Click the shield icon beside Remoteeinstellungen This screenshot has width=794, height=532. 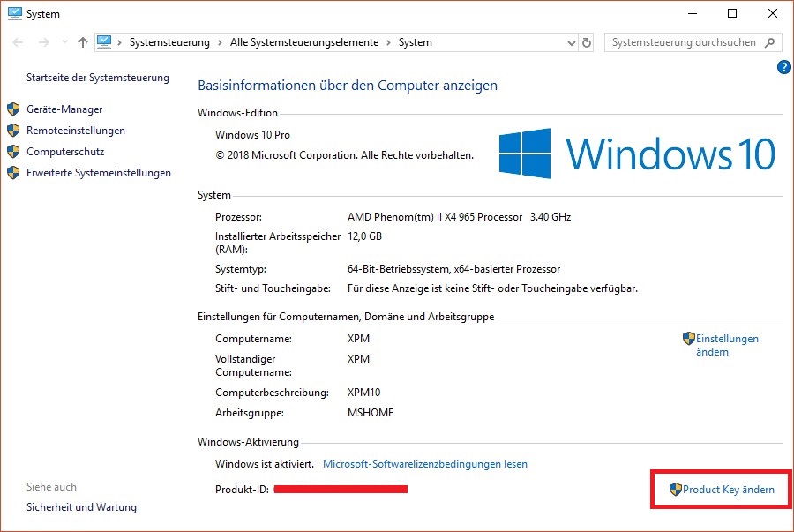[13, 131]
